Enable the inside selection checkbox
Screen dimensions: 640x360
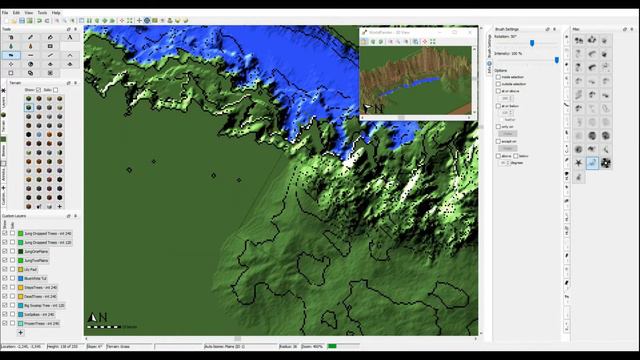(x=498, y=77)
